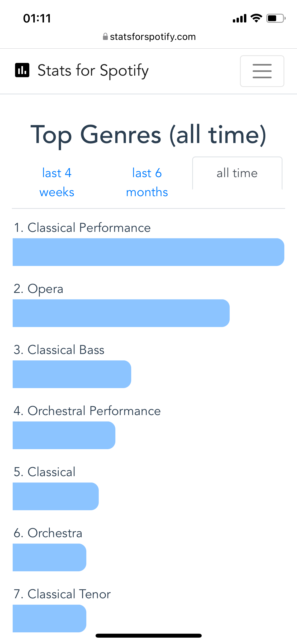The image size is (297, 644).
Task: Click the Classical genre bar
Action: click(x=56, y=496)
